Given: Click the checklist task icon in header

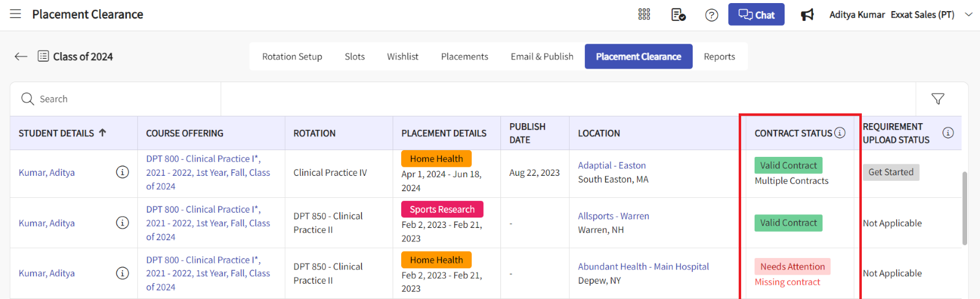Looking at the screenshot, I should (x=678, y=15).
